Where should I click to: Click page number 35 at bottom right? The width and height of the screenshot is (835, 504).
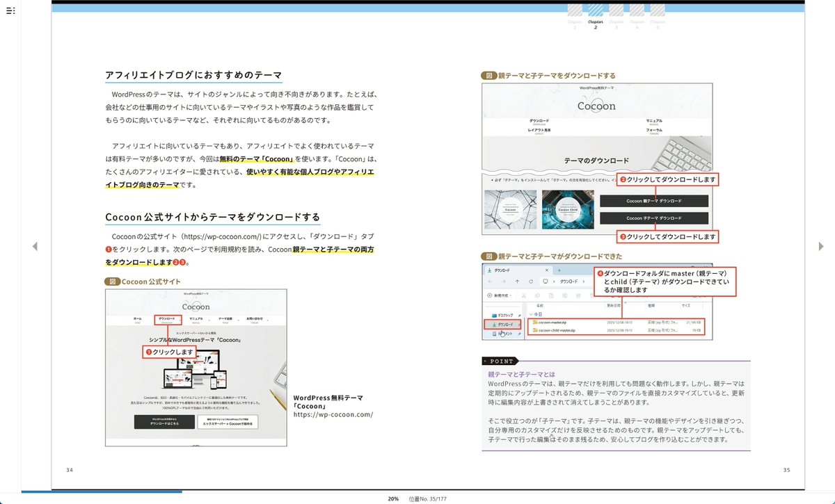(x=786, y=470)
